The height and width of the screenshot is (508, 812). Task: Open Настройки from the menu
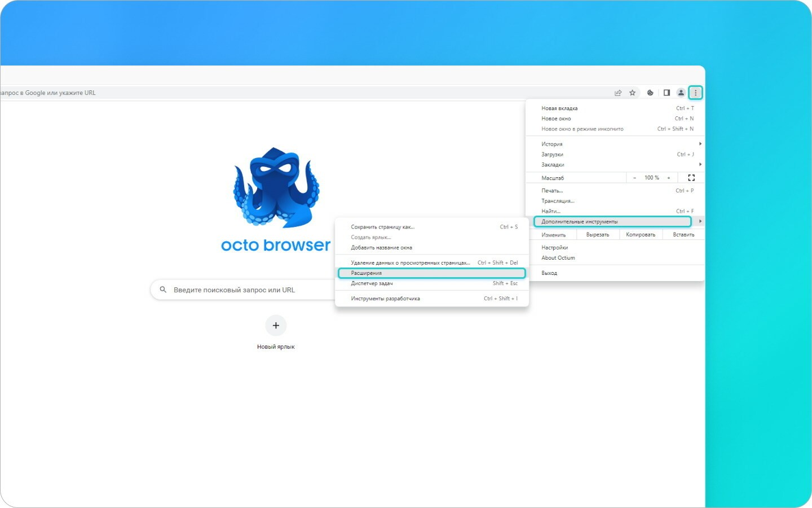pos(615,247)
